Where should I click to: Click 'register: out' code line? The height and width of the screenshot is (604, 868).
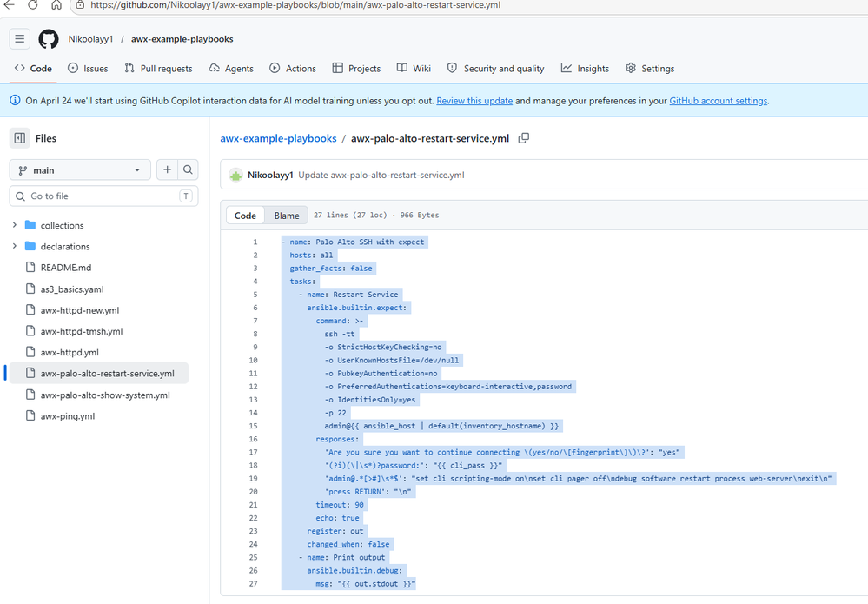pyautogui.click(x=335, y=531)
